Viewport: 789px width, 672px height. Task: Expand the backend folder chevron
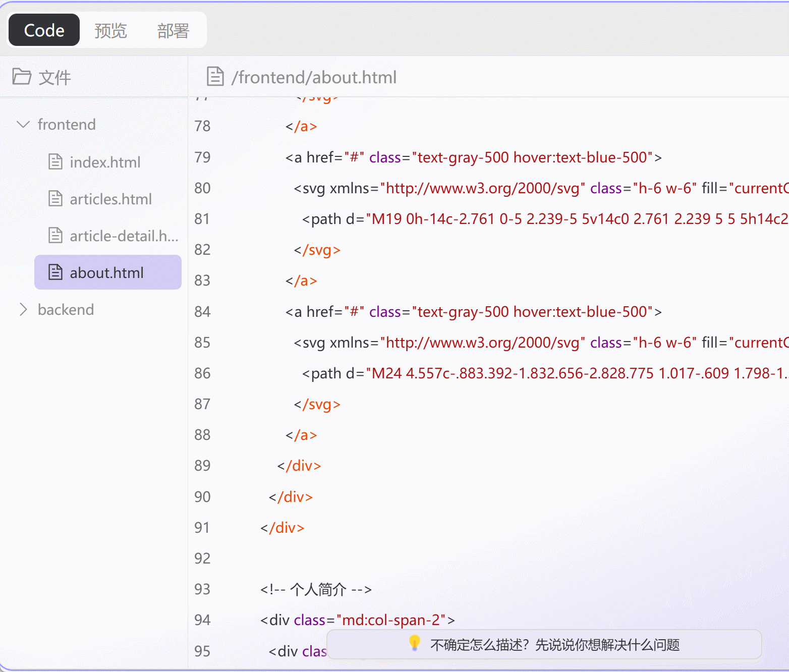[x=23, y=309]
